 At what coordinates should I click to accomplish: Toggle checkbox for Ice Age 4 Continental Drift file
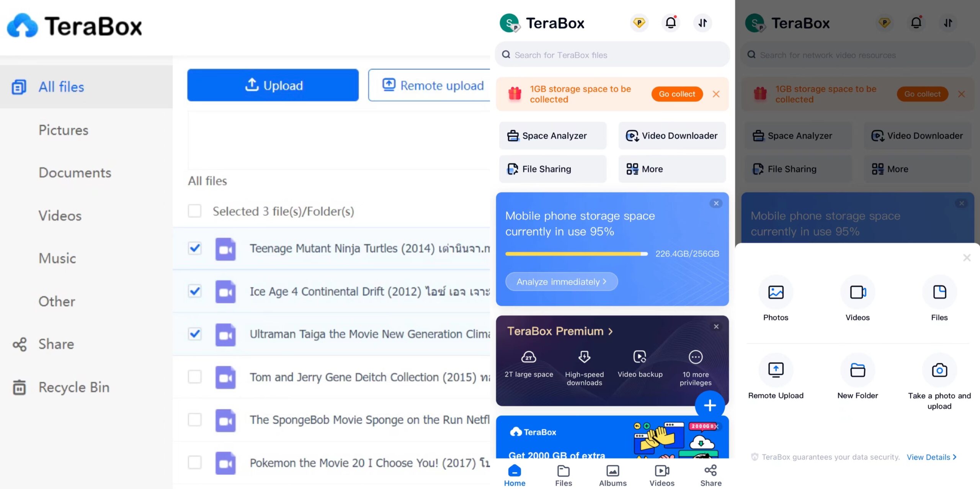(x=195, y=291)
